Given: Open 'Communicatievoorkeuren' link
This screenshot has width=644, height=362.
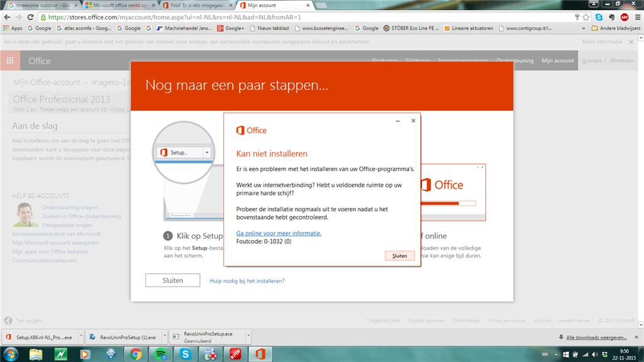Looking at the screenshot, I should pyautogui.click(x=45, y=261).
